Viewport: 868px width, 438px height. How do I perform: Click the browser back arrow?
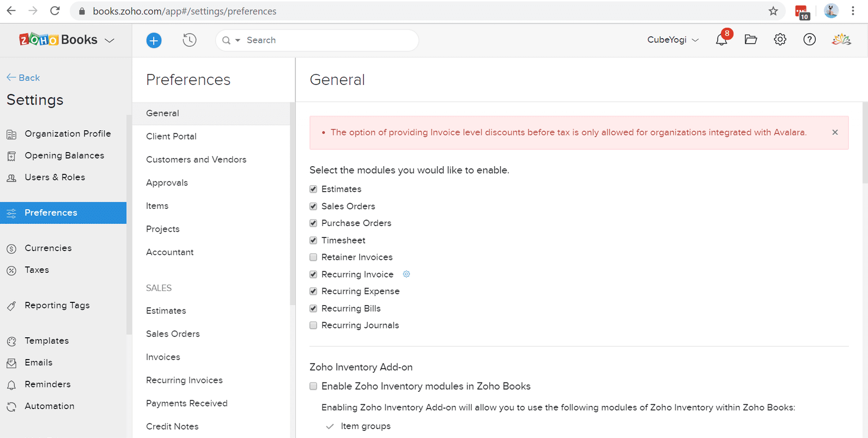pos(11,11)
